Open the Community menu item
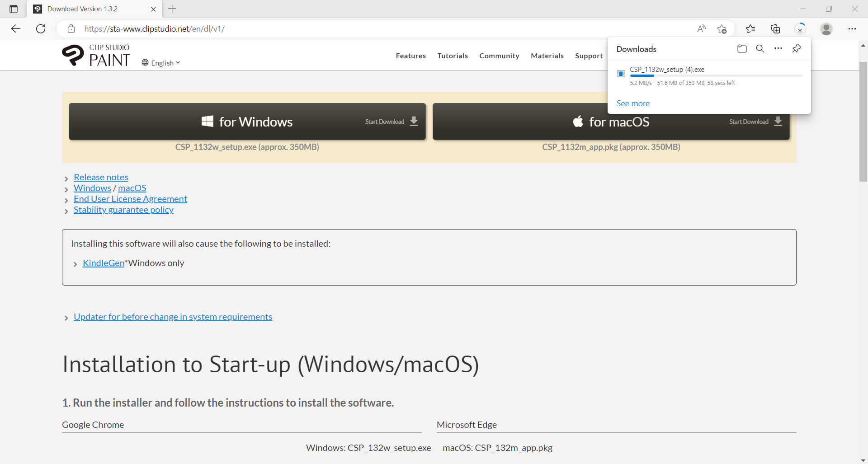This screenshot has width=868, height=464. [499, 56]
